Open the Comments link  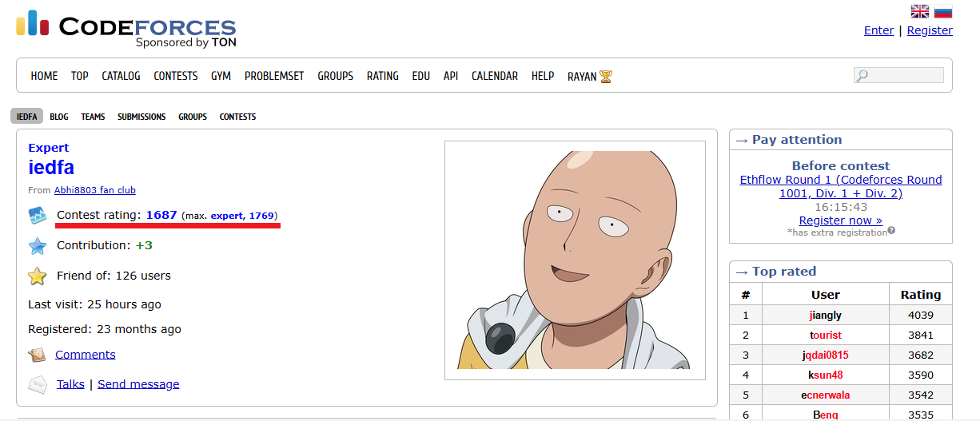point(86,355)
